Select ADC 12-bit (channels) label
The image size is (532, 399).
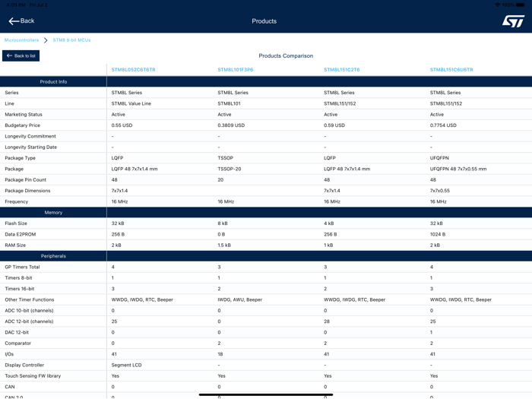coord(29,321)
